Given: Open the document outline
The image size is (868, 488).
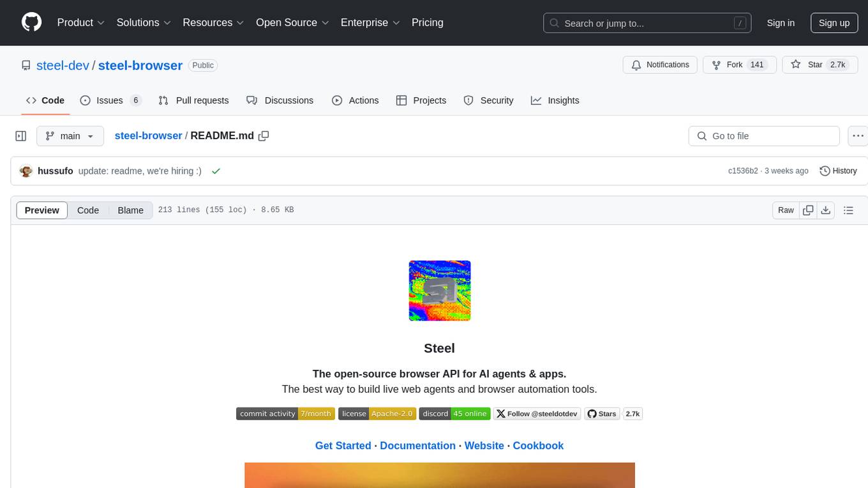Looking at the screenshot, I should (x=848, y=210).
